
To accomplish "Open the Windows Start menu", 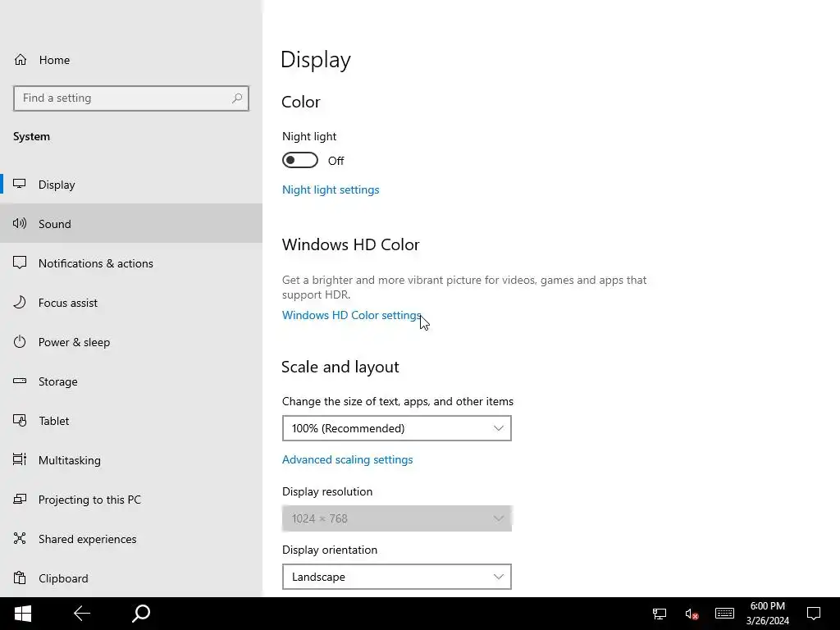I will click(23, 614).
